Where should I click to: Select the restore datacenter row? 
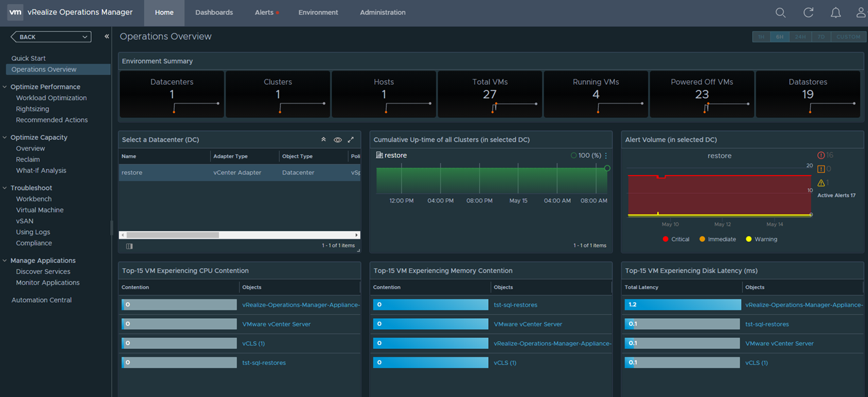[240, 173]
